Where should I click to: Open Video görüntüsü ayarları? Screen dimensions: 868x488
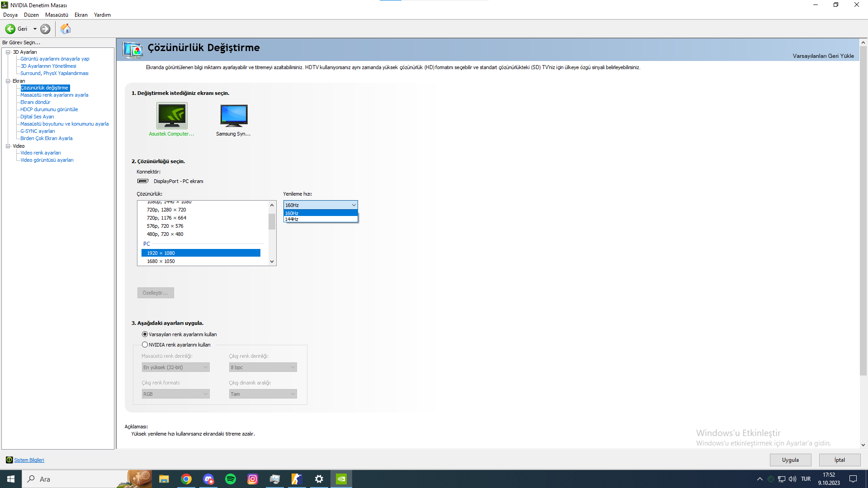tap(47, 160)
